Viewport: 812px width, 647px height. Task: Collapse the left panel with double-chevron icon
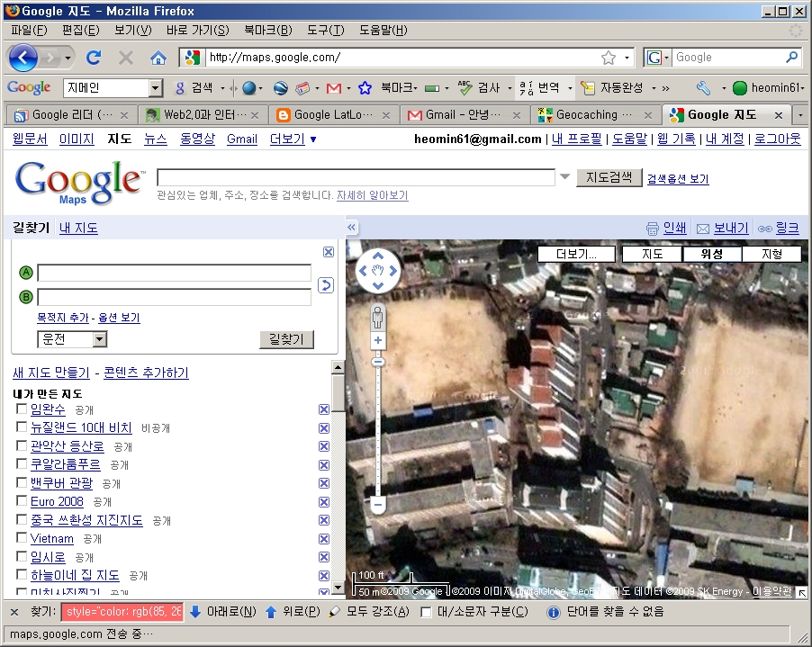352,228
